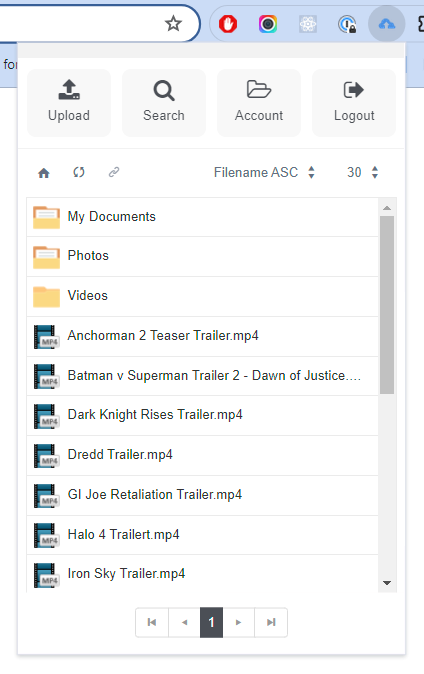Click the file list scrollbar down arrow
The image size is (424, 674).
click(387, 583)
